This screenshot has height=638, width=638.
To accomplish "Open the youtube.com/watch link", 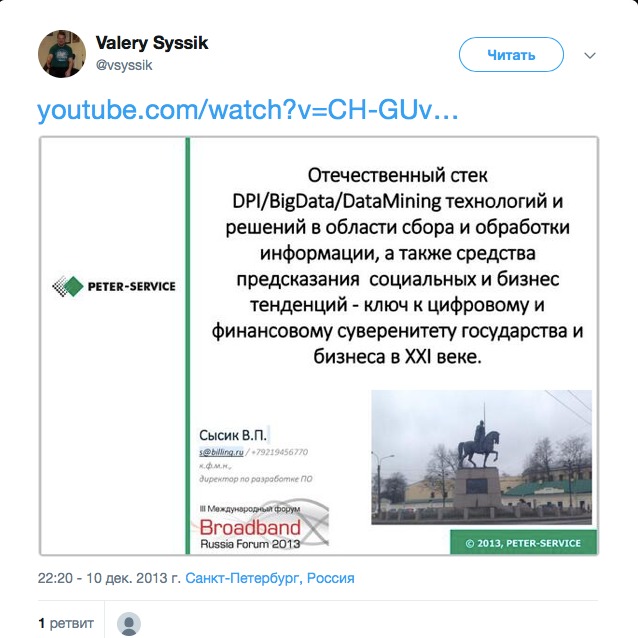I will (248, 110).
